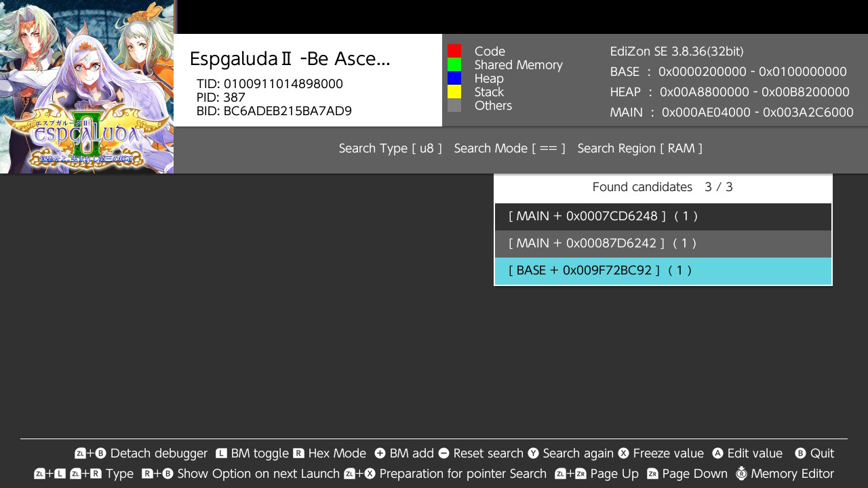Click the A button icon beside Edit value
The height and width of the screenshot is (488, 868).
pos(717,453)
